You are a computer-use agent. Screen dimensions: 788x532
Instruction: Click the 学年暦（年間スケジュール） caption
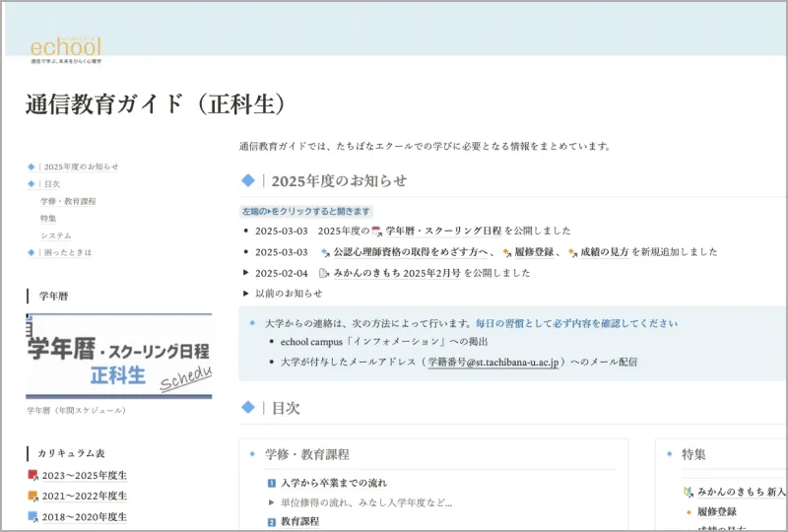77,410
